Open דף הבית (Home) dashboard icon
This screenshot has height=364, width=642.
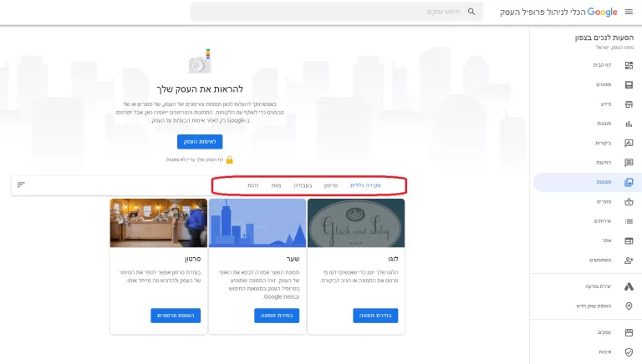click(x=629, y=65)
